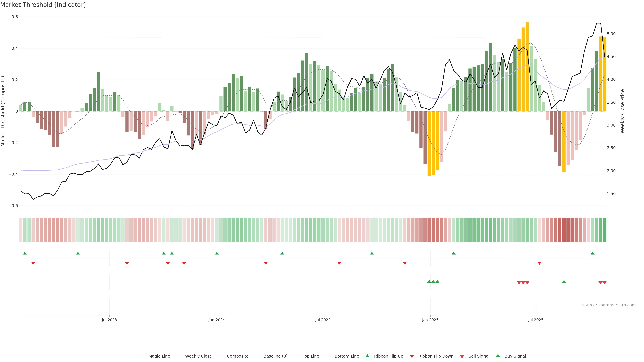Click the last ribbon flip up marker
This screenshot has width=644, height=362.
click(592, 253)
